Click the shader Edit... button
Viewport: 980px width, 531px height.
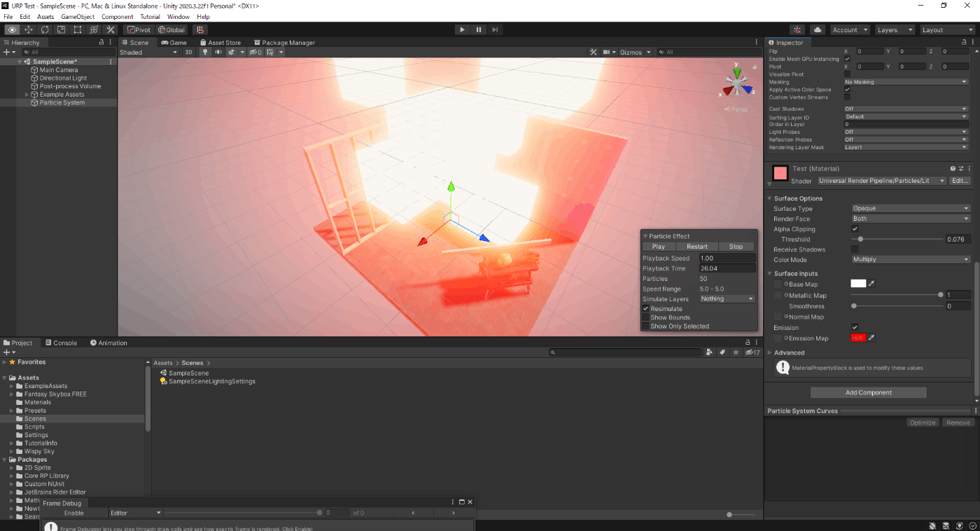[960, 181]
